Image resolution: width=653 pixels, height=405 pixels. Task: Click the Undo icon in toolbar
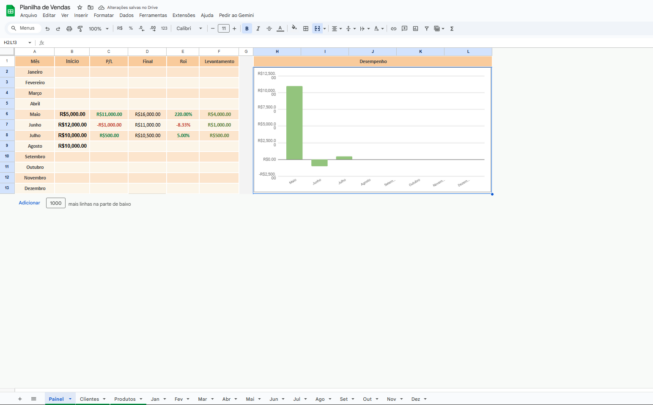tap(47, 28)
